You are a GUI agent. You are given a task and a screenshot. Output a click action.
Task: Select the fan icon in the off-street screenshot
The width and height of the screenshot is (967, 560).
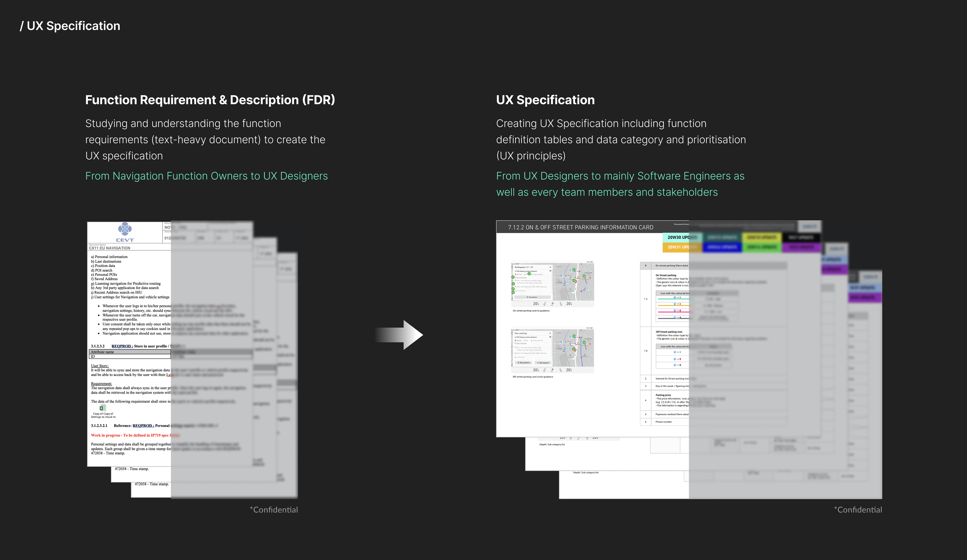(x=552, y=370)
